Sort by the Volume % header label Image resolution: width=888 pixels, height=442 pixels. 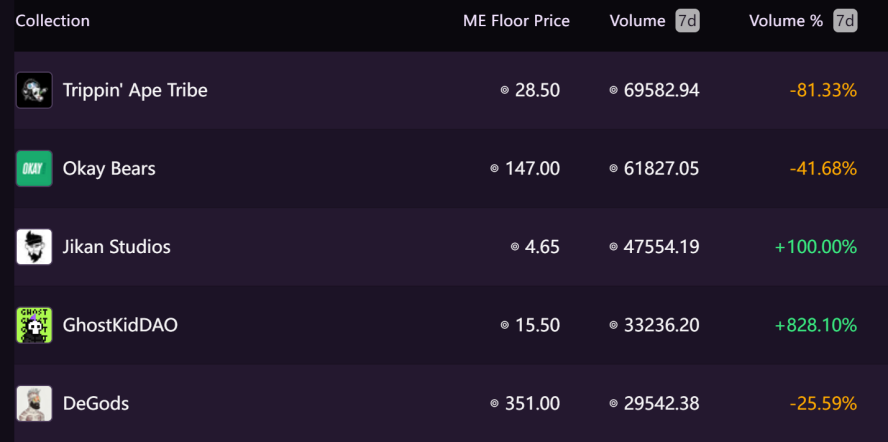click(x=785, y=21)
